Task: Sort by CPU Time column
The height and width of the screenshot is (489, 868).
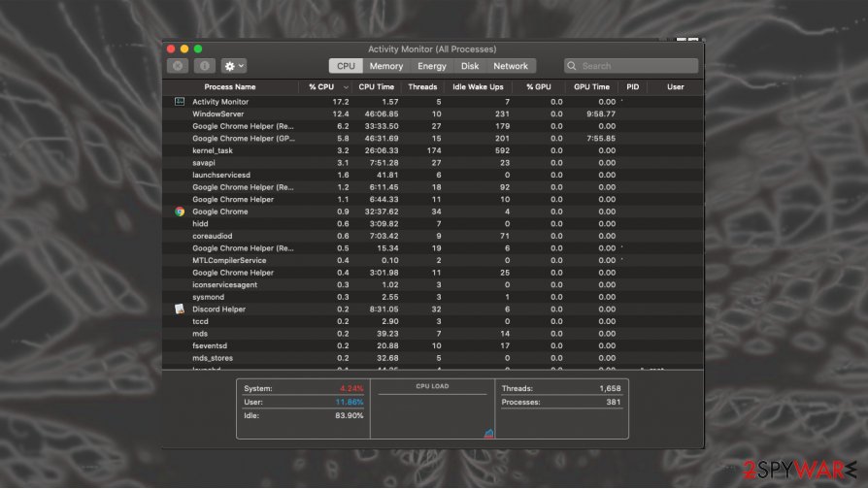Action: (377, 87)
